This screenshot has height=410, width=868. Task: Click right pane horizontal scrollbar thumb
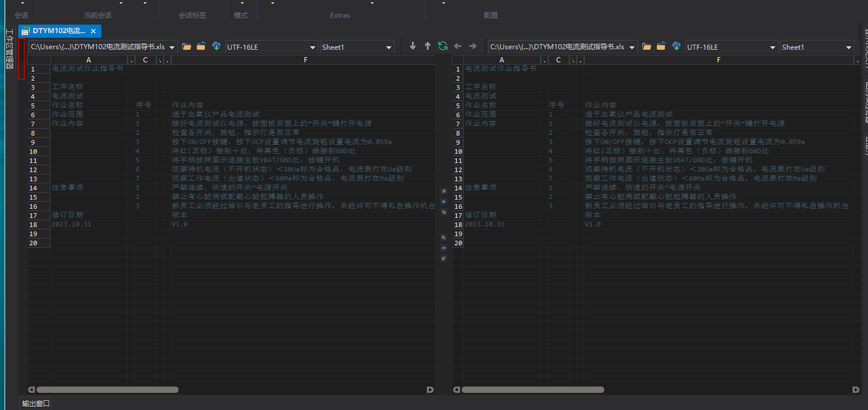click(533, 389)
